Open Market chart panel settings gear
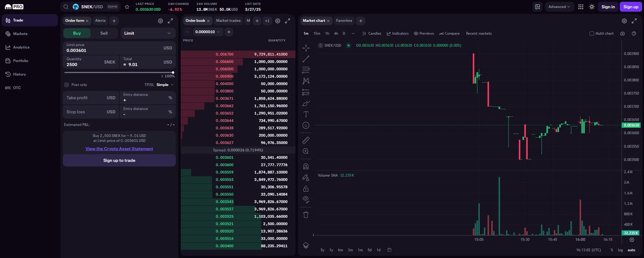This screenshot has width=644, height=258. click(624, 21)
